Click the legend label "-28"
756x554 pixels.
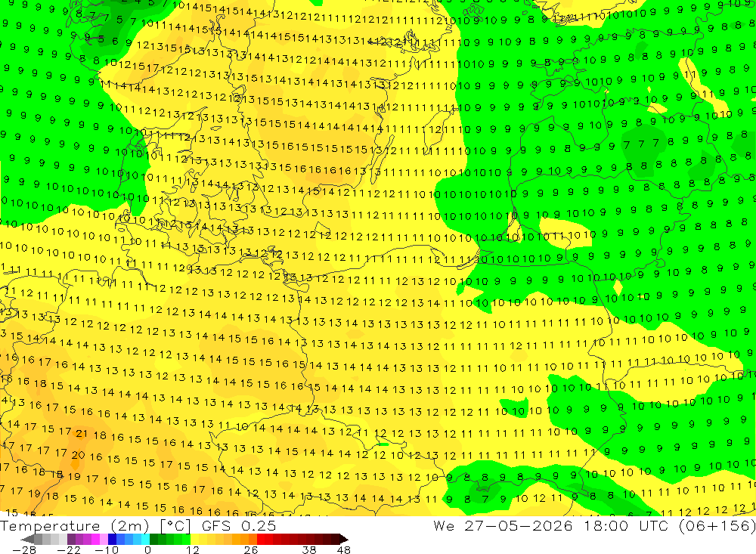click(24, 549)
